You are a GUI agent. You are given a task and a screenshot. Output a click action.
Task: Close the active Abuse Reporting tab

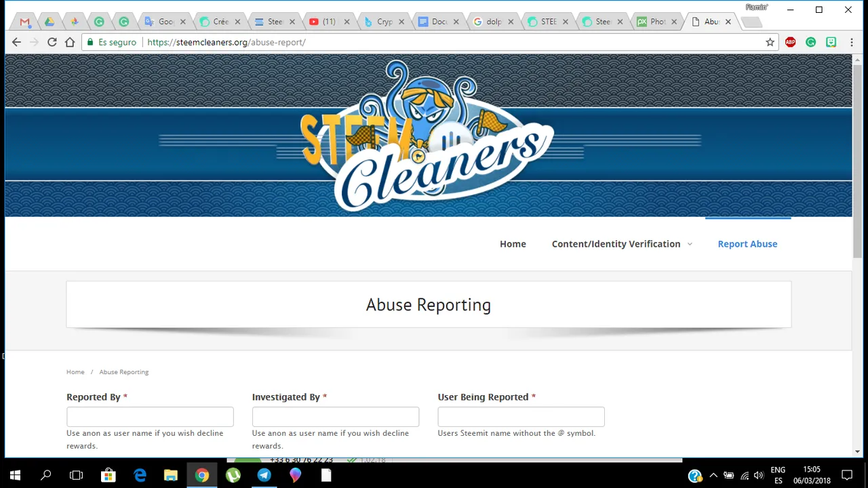(728, 22)
